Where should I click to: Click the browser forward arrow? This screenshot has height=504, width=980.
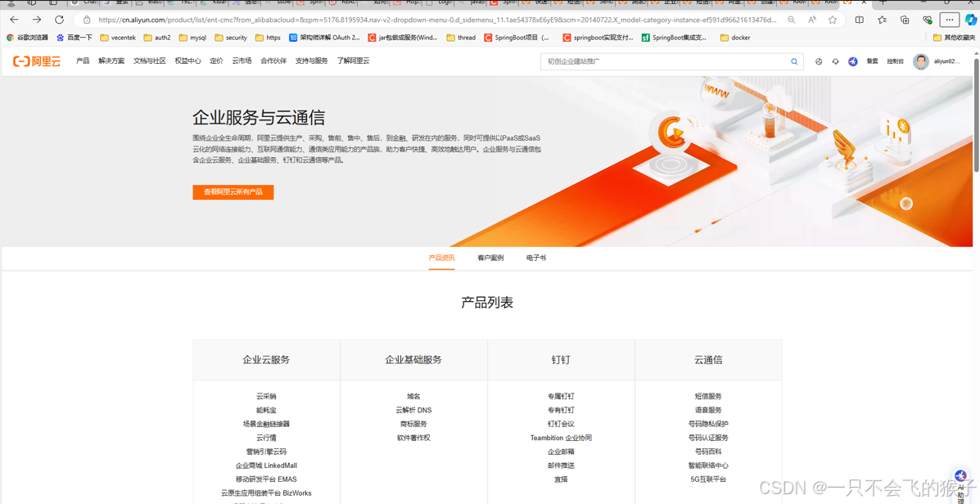[37, 20]
